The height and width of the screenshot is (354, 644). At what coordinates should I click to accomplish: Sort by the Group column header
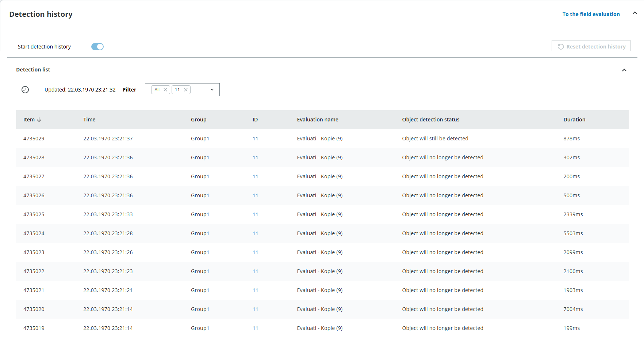(199, 120)
